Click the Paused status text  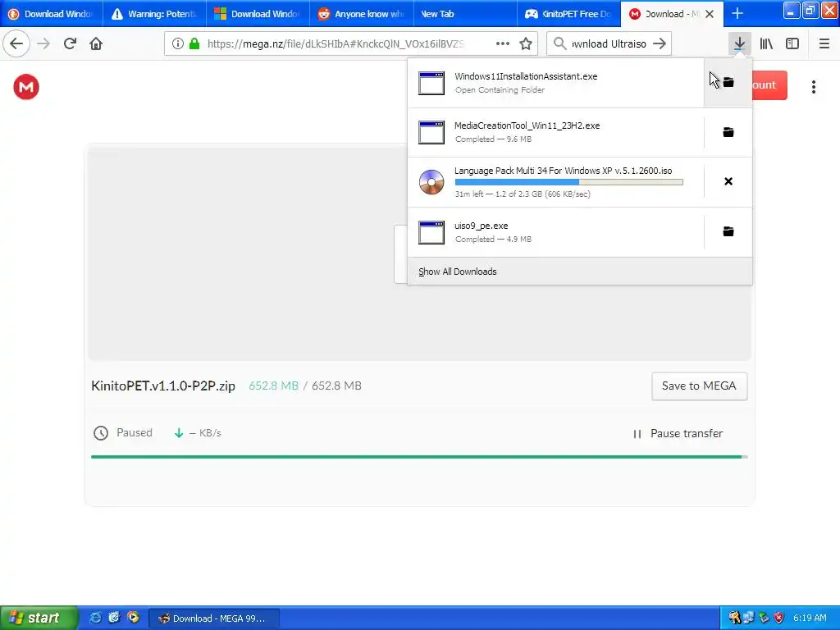pyautogui.click(x=135, y=433)
